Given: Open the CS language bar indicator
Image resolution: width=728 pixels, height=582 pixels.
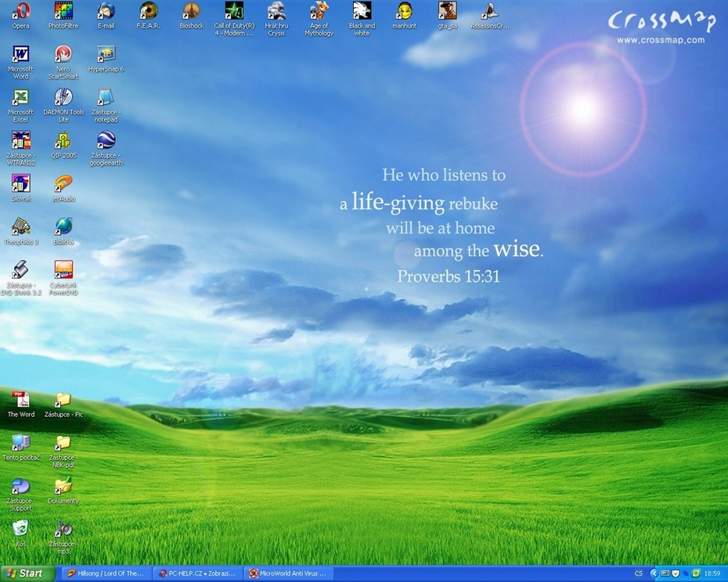Looking at the screenshot, I should point(639,573).
